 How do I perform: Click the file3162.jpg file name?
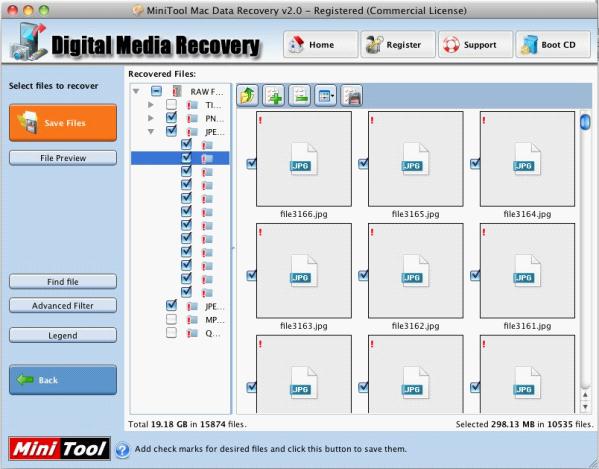[x=416, y=326]
